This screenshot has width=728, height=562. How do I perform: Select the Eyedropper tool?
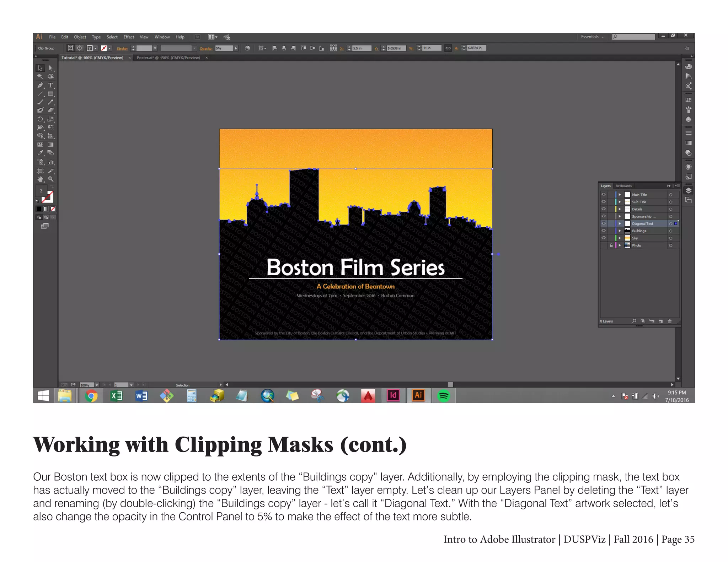40,153
